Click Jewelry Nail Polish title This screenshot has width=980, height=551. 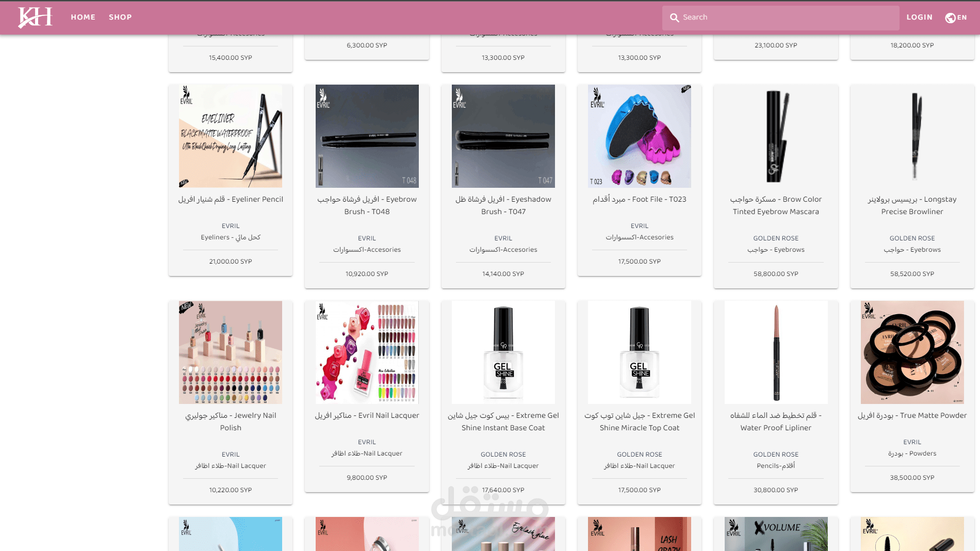tap(231, 422)
